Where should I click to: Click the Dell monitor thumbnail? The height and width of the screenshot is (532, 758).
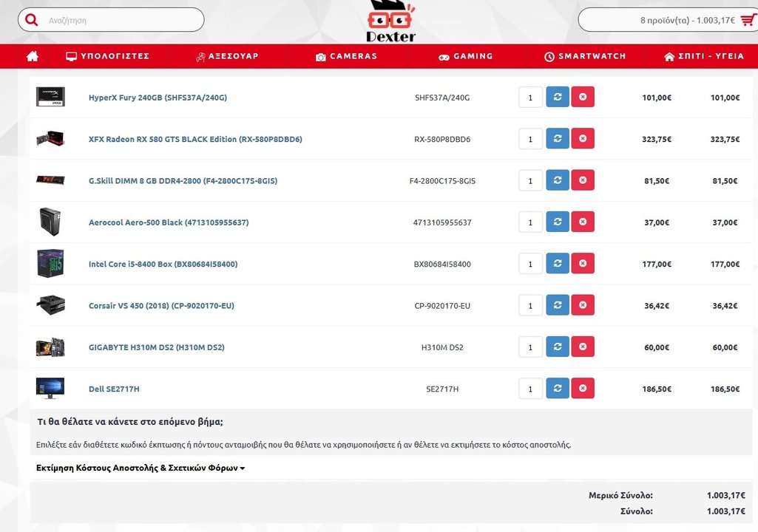tap(50, 388)
